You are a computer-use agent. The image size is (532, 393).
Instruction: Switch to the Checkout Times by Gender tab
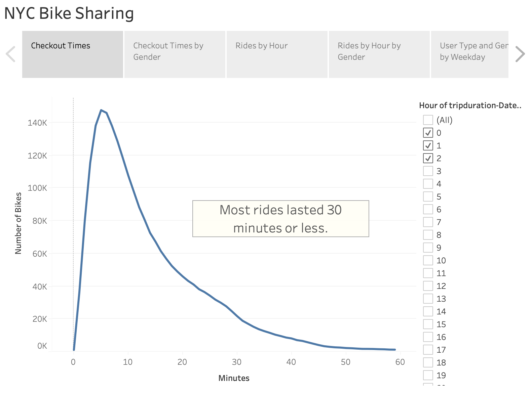point(175,54)
